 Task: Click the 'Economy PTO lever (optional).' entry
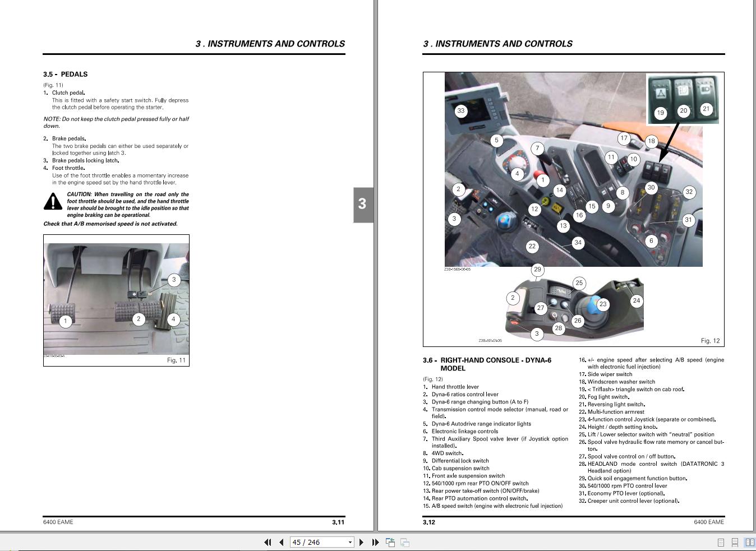click(626, 494)
